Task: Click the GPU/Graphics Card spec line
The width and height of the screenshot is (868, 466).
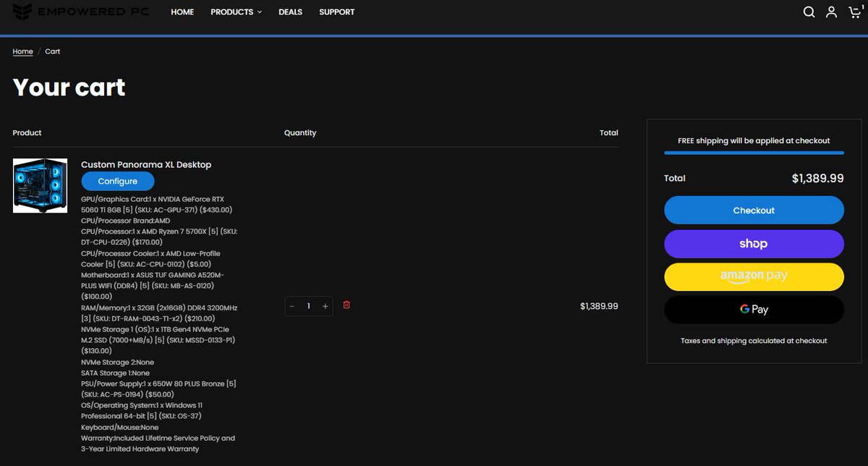Action: click(x=157, y=204)
